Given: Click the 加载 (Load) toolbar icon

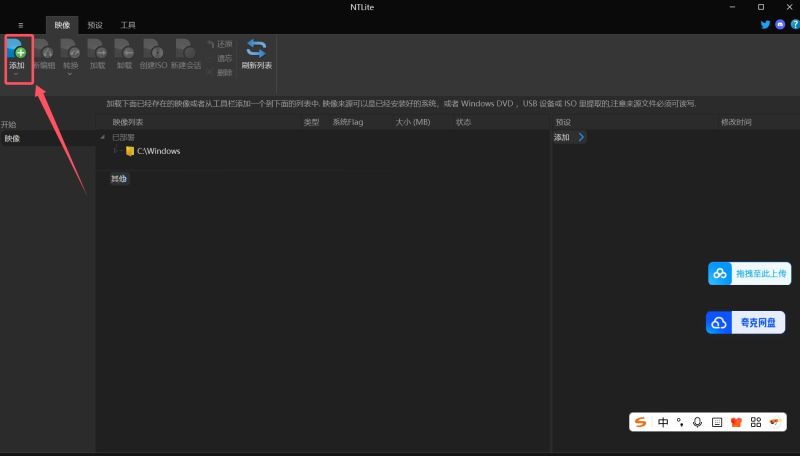Looking at the screenshot, I should click(97, 49).
